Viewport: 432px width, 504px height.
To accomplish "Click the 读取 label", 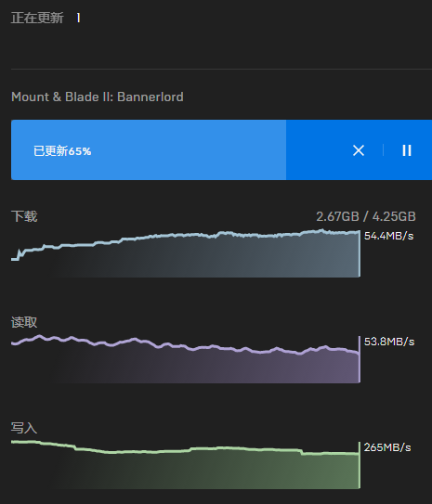I will (x=24, y=322).
